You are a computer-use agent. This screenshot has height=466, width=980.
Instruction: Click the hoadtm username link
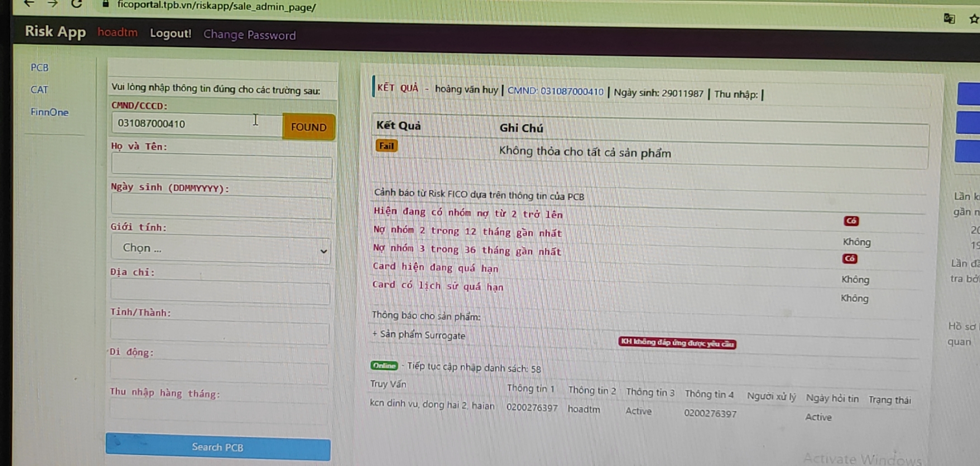pyautogui.click(x=118, y=33)
